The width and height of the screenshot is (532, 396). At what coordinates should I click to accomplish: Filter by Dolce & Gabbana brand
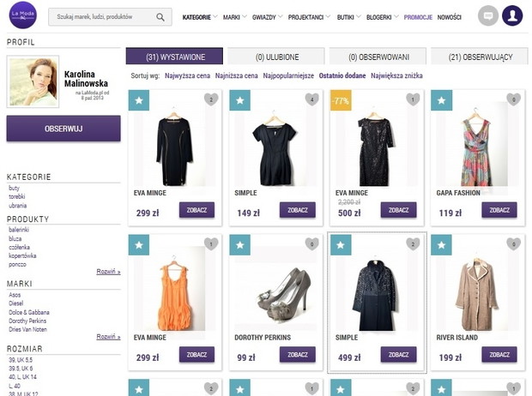click(x=29, y=312)
